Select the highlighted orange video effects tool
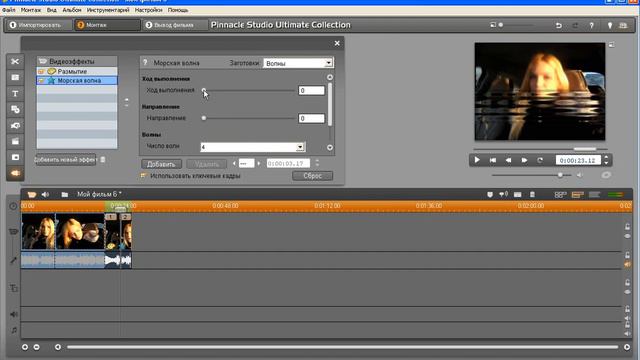Screen dimensions: 640x360 point(15,173)
